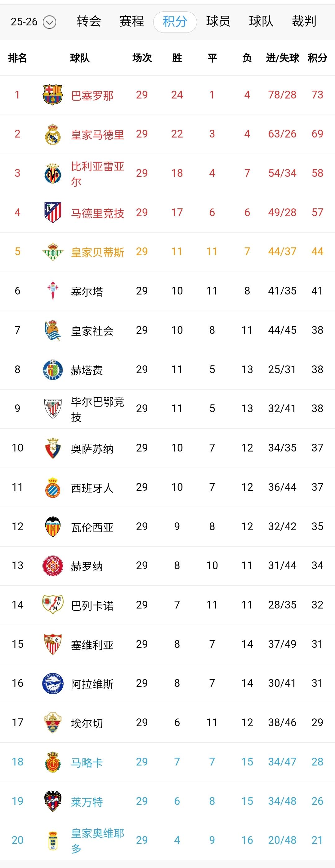
Task: Click the Getafe club crest icon
Action: [x=53, y=369]
